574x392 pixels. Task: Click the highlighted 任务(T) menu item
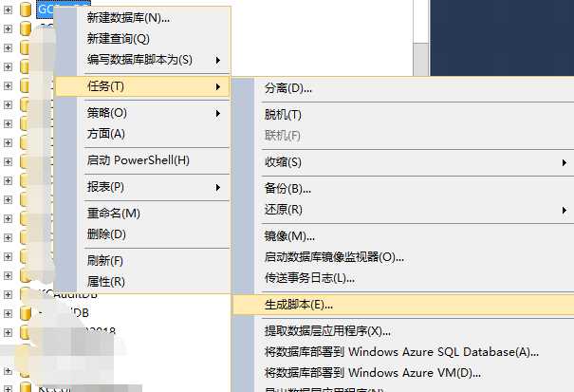(142, 86)
